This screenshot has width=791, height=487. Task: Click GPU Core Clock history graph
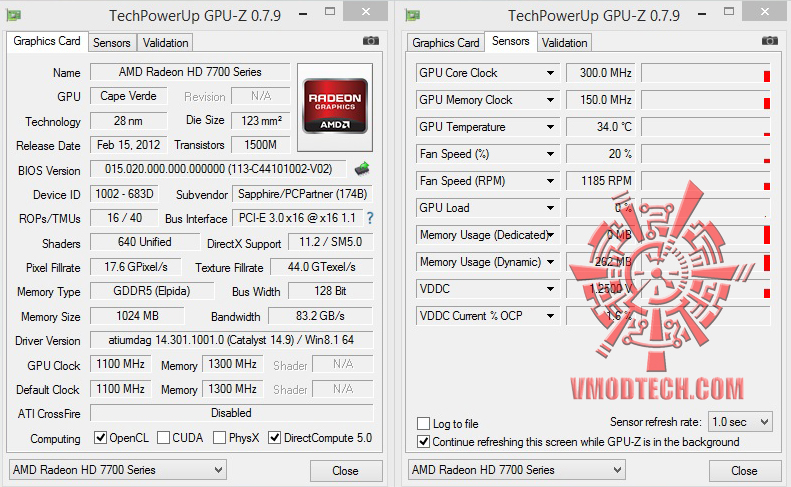[x=706, y=73]
